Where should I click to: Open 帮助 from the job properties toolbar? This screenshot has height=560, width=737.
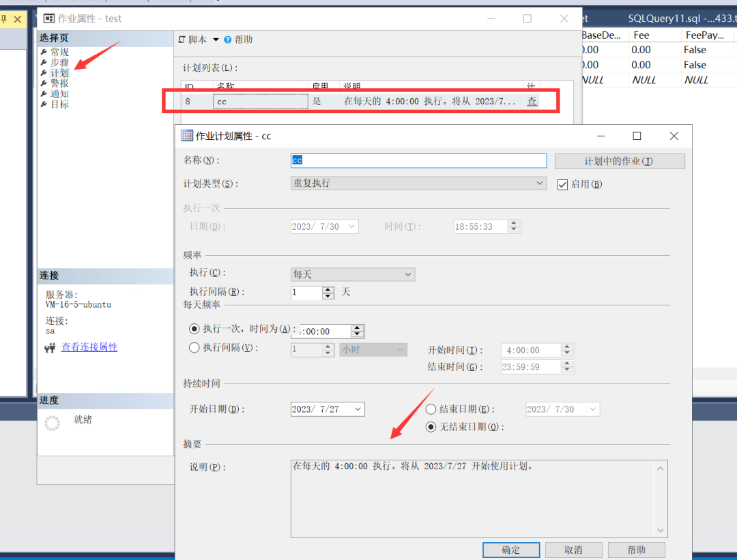click(244, 40)
